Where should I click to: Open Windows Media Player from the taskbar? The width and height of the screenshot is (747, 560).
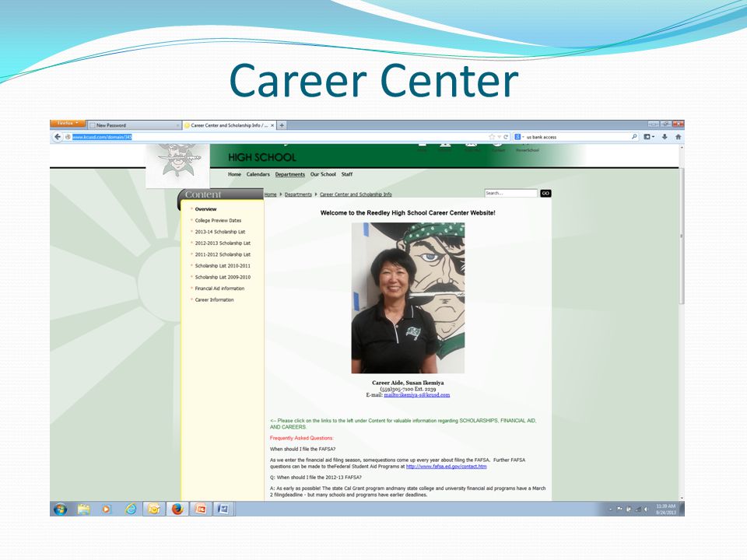coord(107,509)
